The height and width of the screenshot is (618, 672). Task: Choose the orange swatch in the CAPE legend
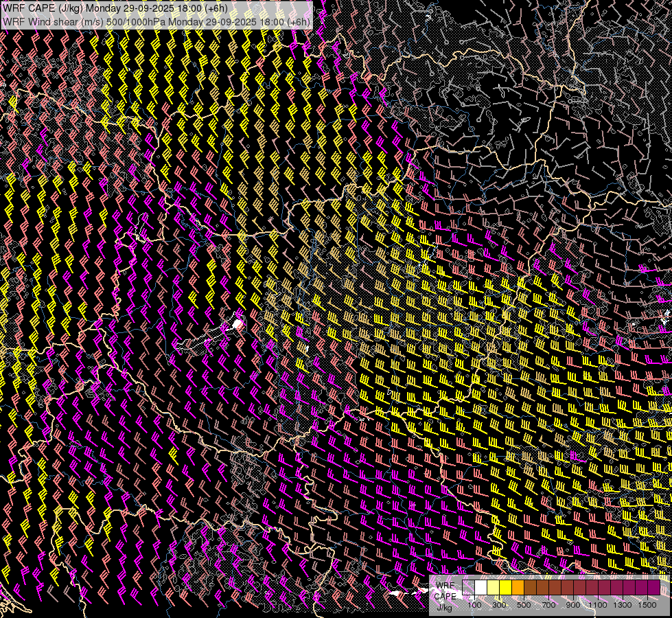[518, 588]
